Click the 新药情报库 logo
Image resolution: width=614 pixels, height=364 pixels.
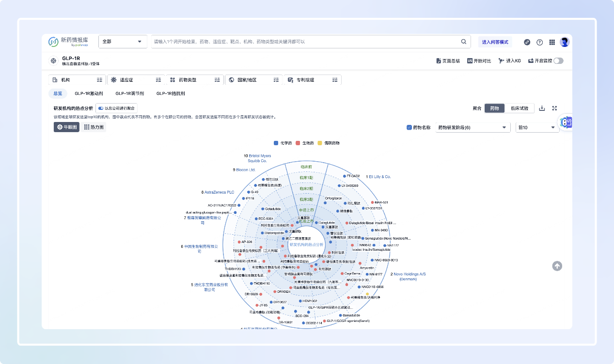pyautogui.click(x=68, y=42)
